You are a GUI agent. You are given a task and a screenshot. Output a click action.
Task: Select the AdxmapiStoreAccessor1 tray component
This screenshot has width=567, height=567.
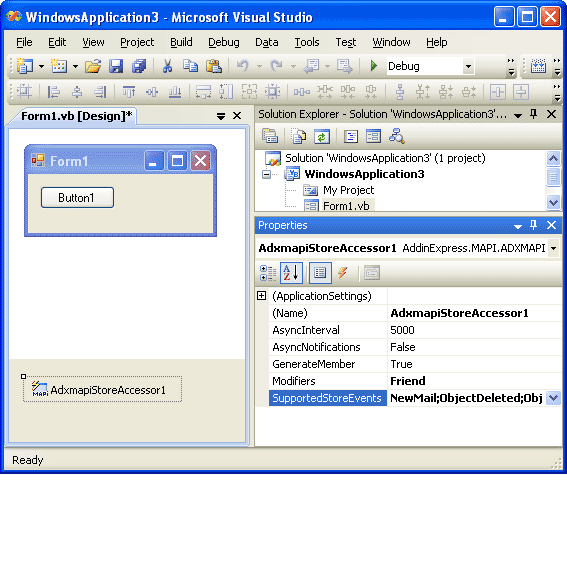[103, 389]
